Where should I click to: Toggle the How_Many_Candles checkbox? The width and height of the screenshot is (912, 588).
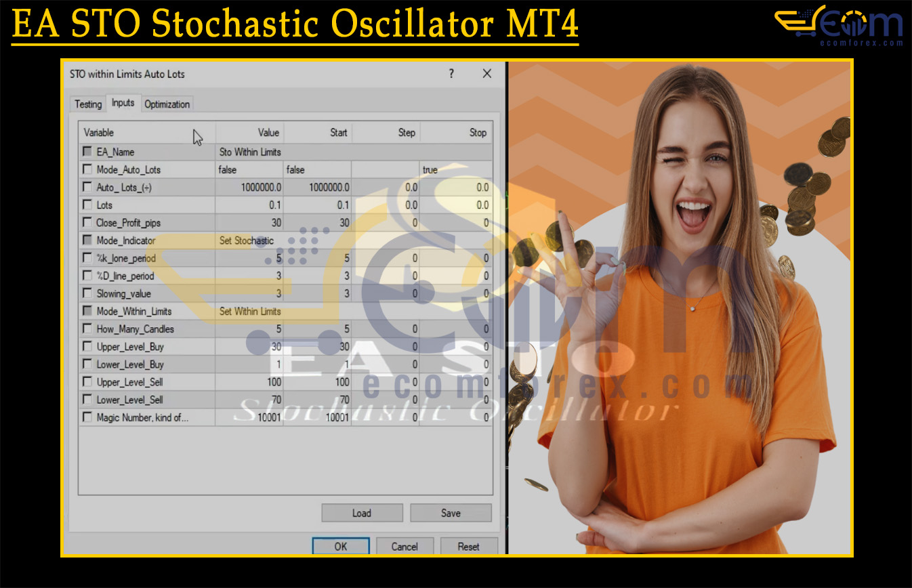(x=87, y=329)
